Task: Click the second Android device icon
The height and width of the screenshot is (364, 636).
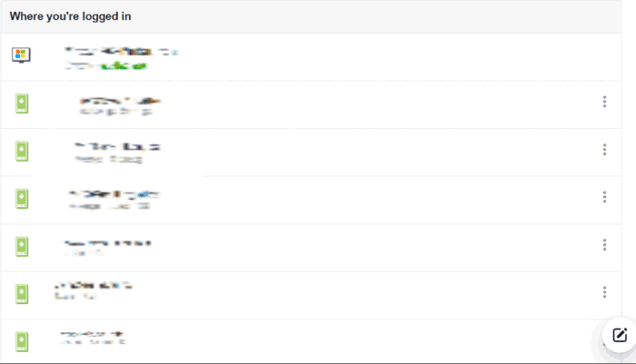Action: (22, 152)
